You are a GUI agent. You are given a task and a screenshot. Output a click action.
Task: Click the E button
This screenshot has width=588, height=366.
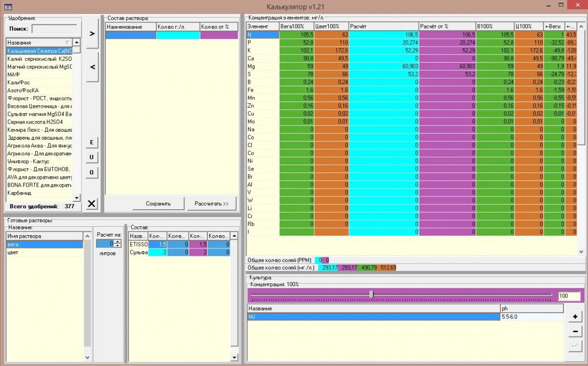pyautogui.click(x=92, y=142)
